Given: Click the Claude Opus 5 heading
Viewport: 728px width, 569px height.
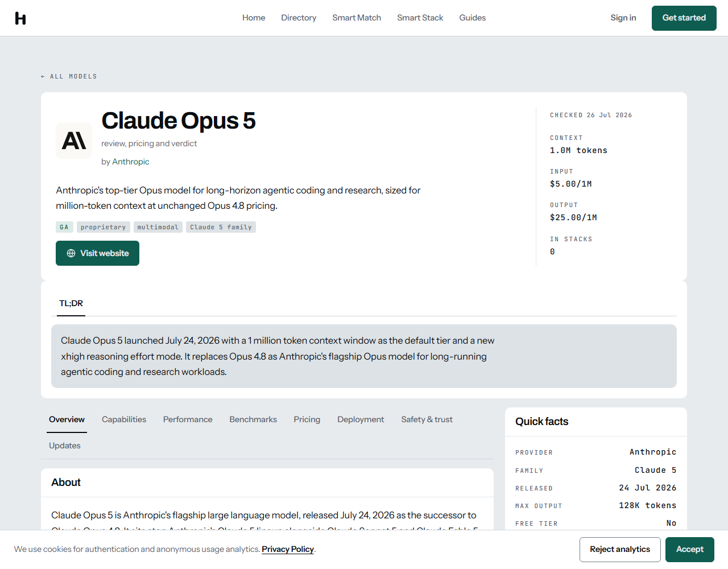Looking at the screenshot, I should [x=179, y=121].
